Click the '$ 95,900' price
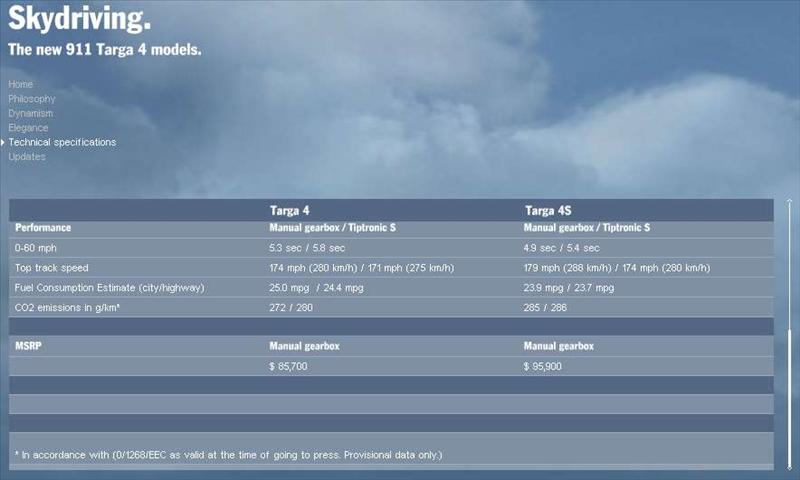The width and height of the screenshot is (800, 480). 542,367
